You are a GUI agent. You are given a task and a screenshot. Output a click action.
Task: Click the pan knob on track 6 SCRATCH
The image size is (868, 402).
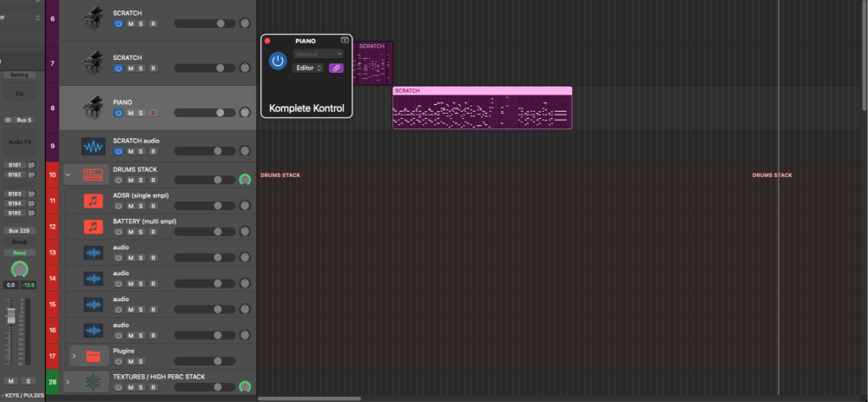[x=245, y=23]
